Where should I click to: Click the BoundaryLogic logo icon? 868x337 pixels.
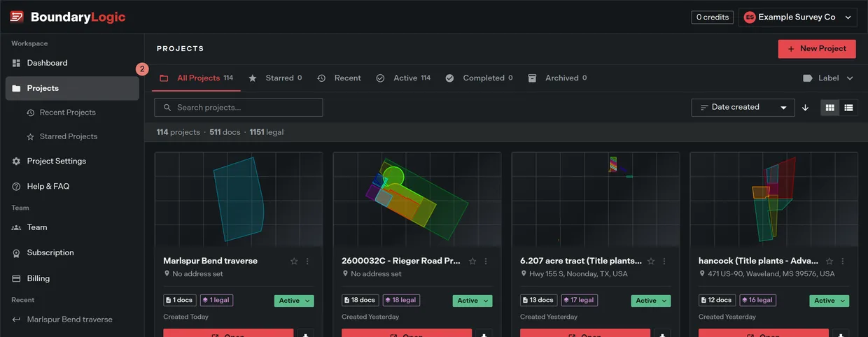(17, 17)
